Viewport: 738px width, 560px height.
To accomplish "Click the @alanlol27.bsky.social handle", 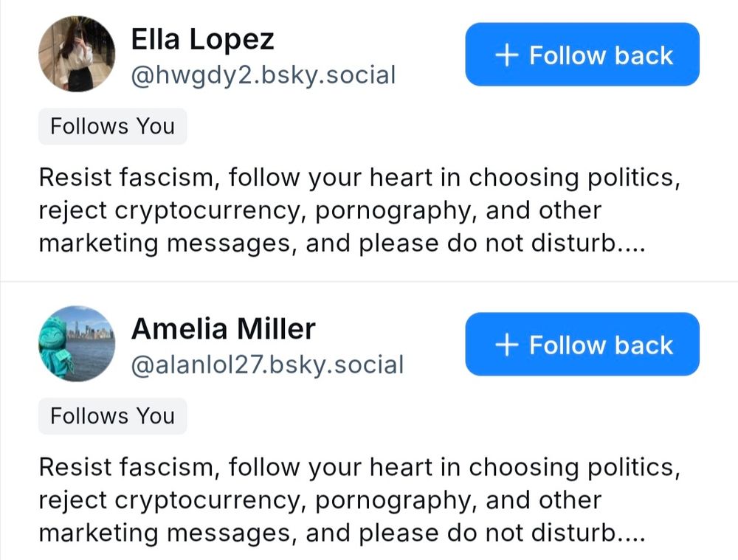I will 267,365.
